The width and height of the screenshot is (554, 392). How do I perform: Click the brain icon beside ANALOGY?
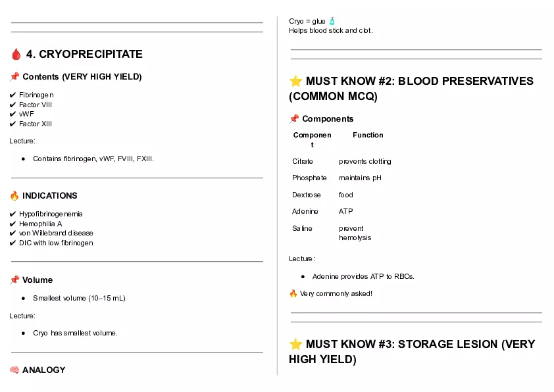[x=14, y=370]
